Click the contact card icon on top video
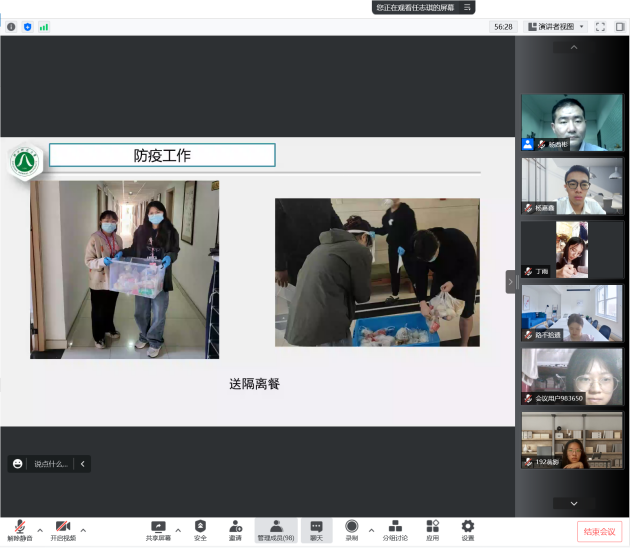The image size is (630, 548). 528,144
